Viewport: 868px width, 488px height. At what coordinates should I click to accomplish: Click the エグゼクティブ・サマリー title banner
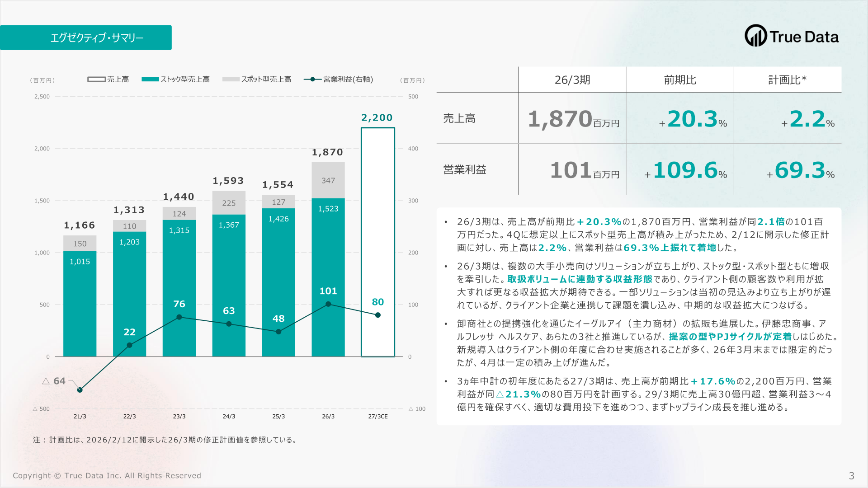86,38
